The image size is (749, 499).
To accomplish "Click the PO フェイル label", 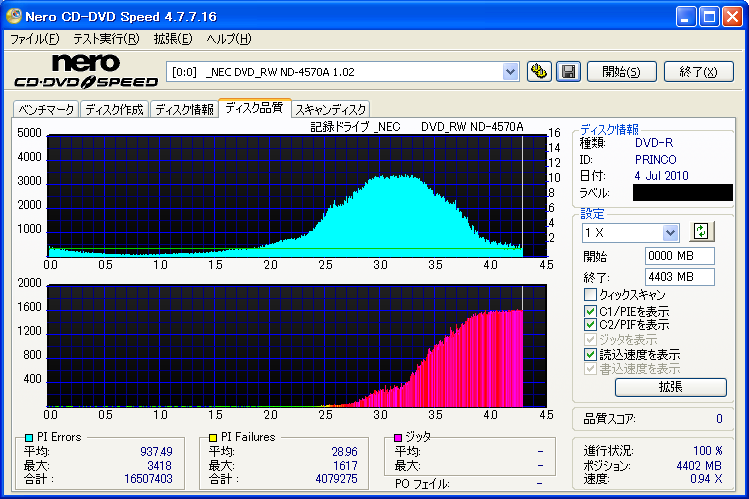I will [422, 484].
